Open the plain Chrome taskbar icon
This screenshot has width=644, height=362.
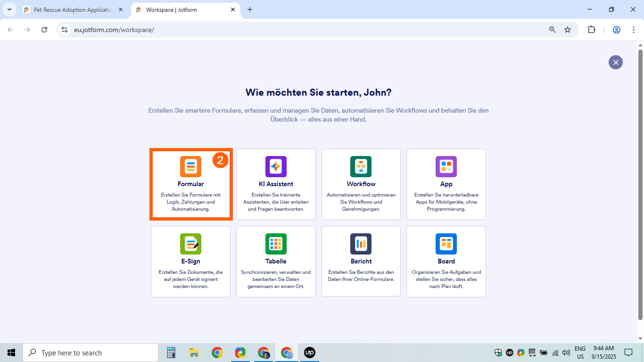click(217, 353)
